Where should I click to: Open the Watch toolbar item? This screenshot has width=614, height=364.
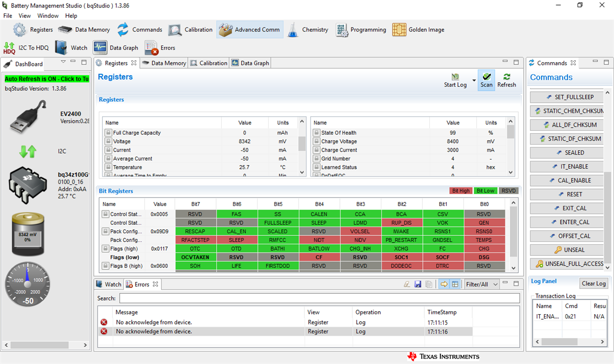pyautogui.click(x=71, y=48)
